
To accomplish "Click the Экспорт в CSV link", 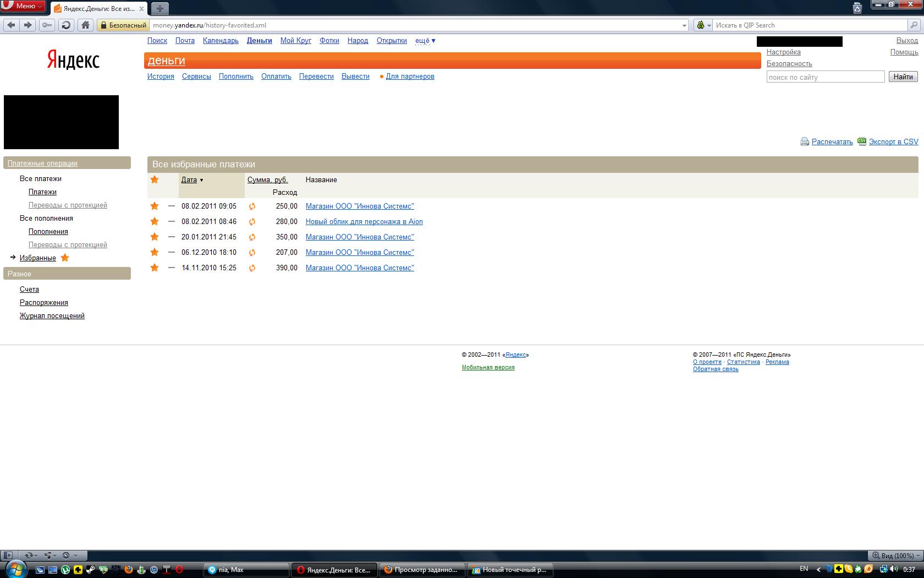I will click(893, 142).
